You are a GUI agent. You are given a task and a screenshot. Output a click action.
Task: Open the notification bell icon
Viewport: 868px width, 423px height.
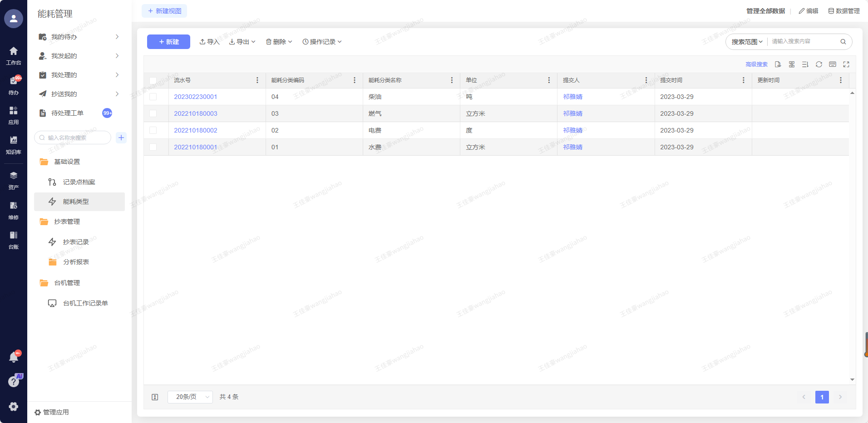(x=14, y=357)
